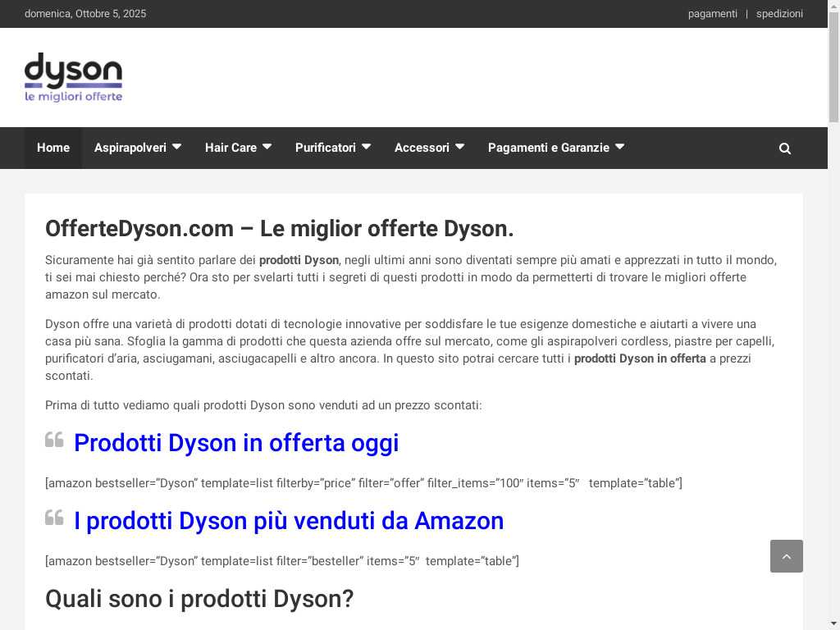
Task: Expand the Purificatori dropdown arrow
Action: 366,147
